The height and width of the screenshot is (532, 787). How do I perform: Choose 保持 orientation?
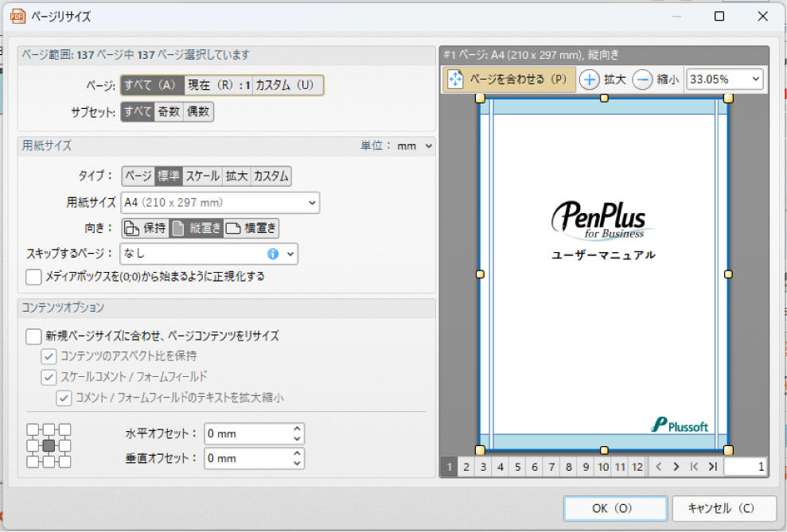(x=146, y=228)
